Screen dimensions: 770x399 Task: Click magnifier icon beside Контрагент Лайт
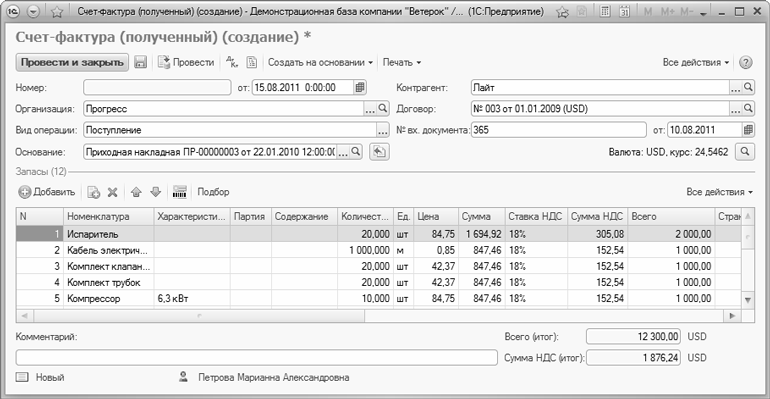point(748,87)
